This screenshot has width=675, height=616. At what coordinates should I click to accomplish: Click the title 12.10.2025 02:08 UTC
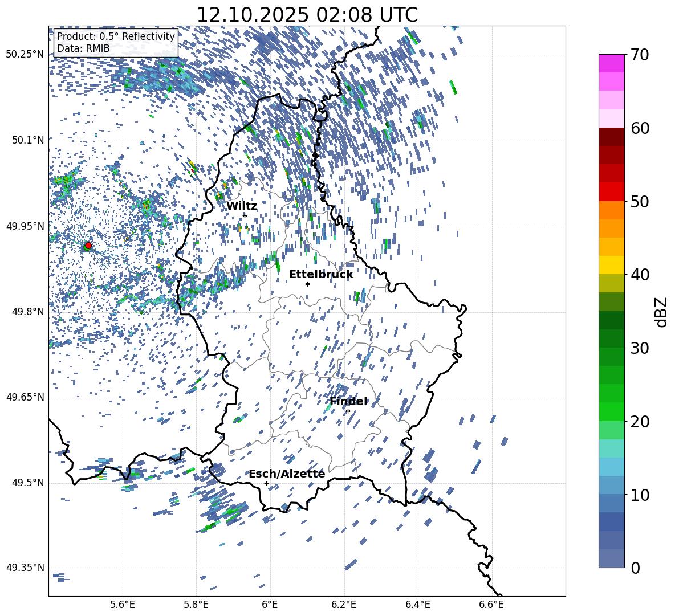click(x=307, y=15)
